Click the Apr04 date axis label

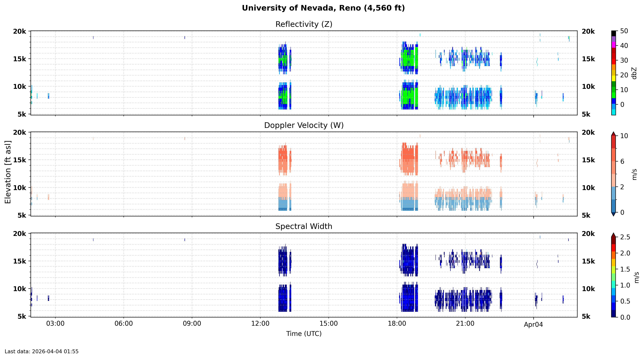pos(533,325)
